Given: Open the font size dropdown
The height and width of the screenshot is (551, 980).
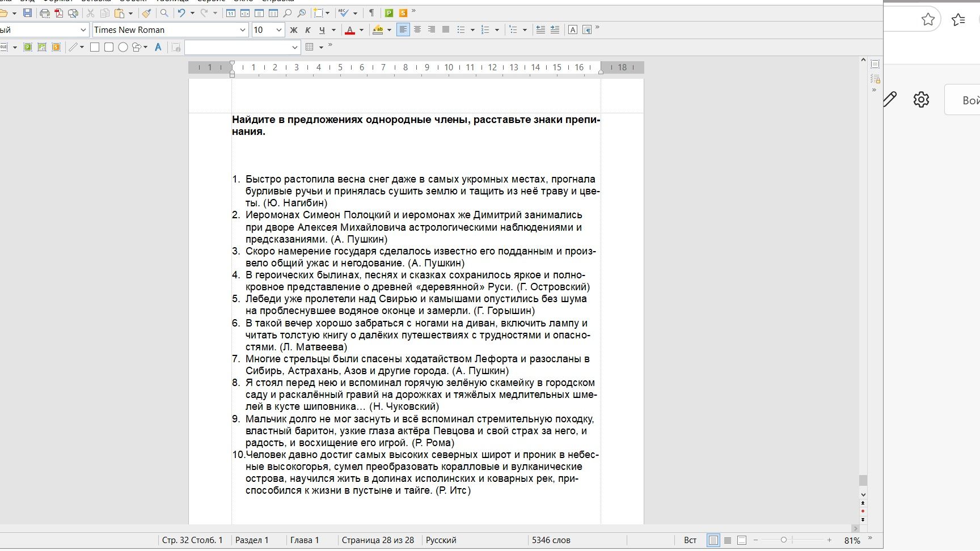Looking at the screenshot, I should (x=278, y=30).
